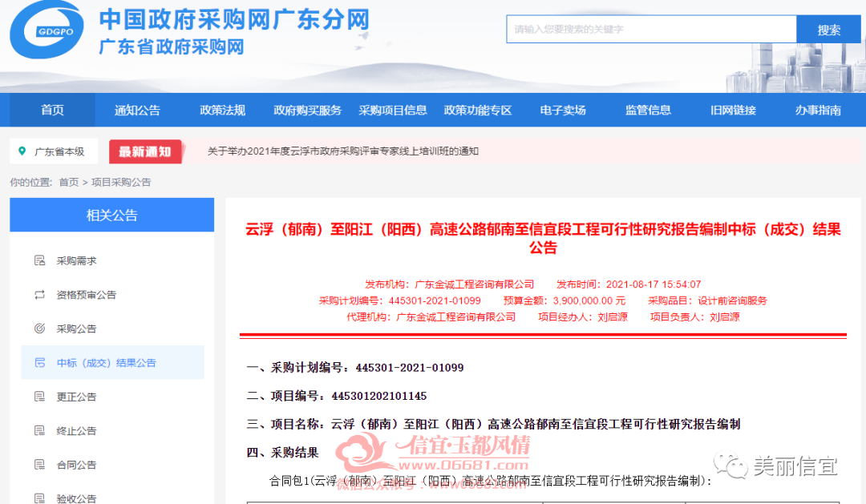
Task: Click the 采购需求 sidebar icon
Action: pyautogui.click(x=40, y=260)
